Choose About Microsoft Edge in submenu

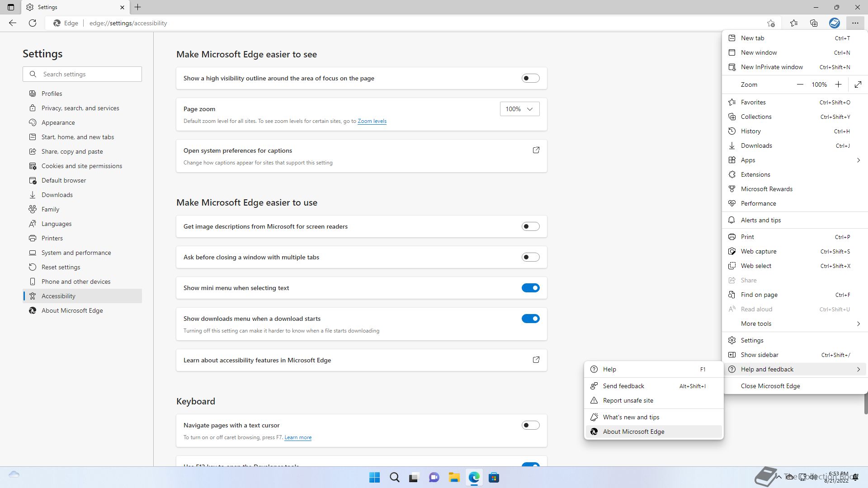pyautogui.click(x=654, y=432)
